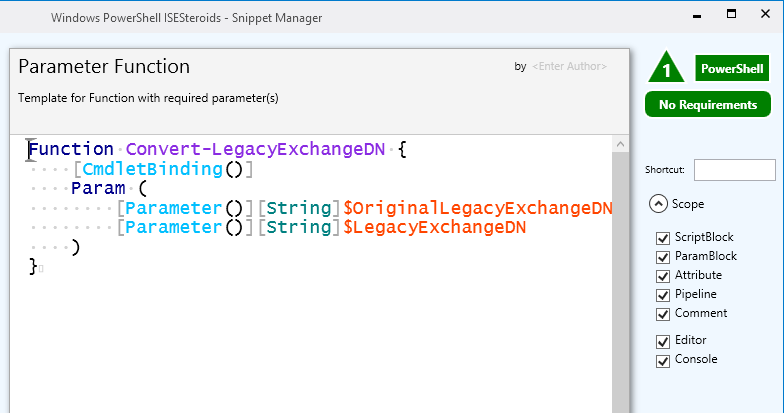Click the Shortcut input field
The image size is (784, 413).
(x=734, y=170)
